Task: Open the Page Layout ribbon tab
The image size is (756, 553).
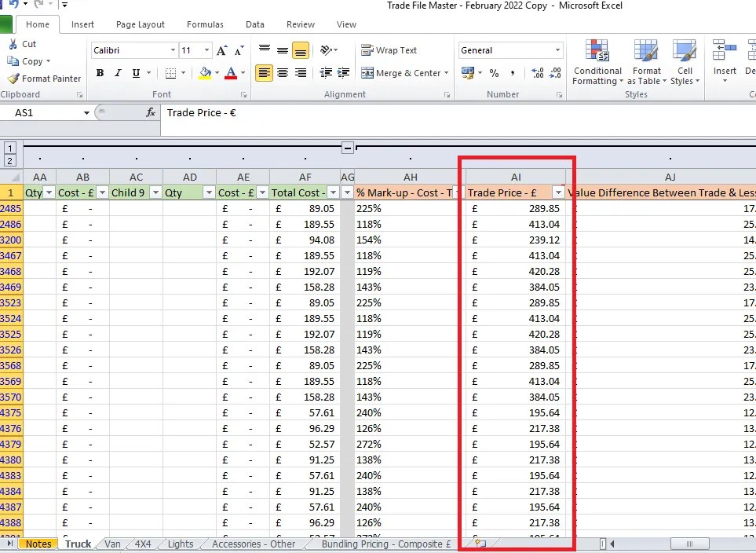Action: tap(141, 24)
